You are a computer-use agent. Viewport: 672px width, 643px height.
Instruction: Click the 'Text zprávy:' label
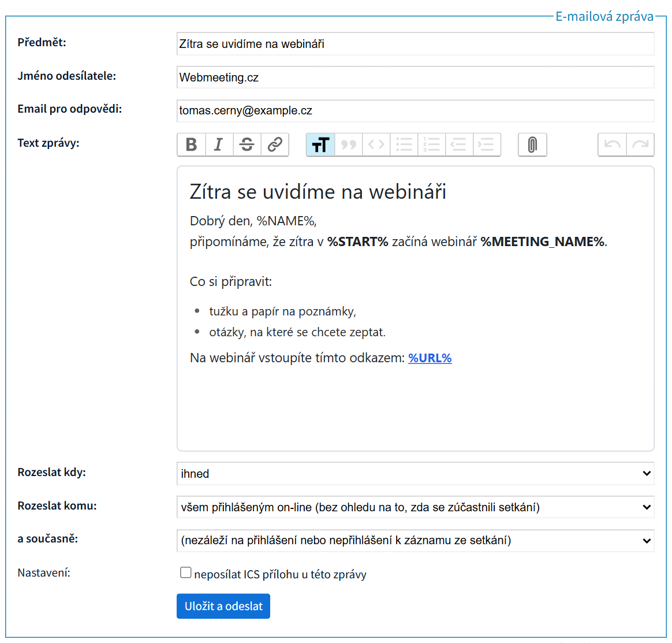pyautogui.click(x=48, y=143)
